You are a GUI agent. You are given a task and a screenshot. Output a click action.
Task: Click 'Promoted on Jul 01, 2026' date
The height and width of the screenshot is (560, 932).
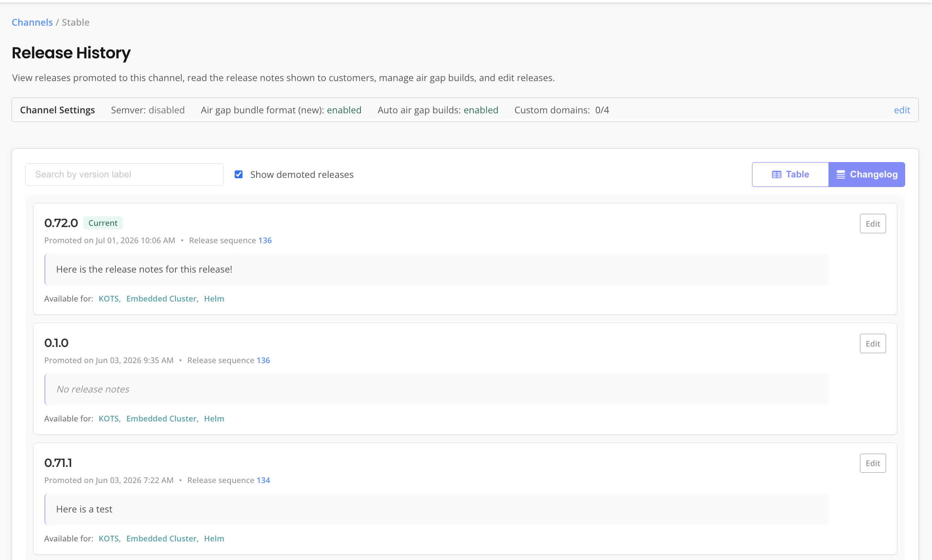[110, 240]
